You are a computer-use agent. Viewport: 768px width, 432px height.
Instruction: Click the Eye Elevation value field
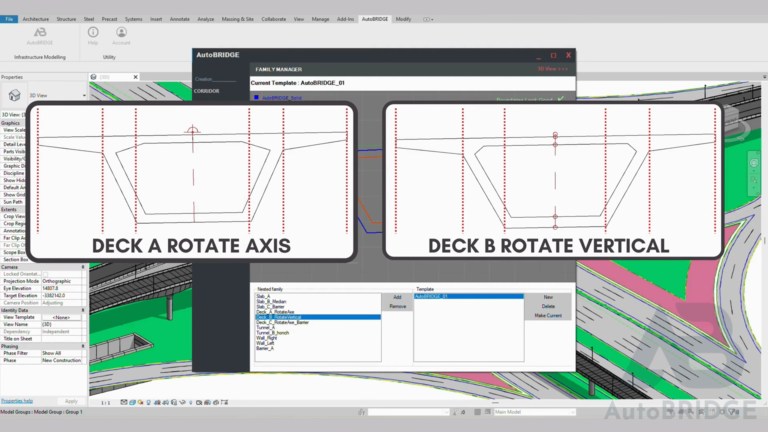coord(63,288)
